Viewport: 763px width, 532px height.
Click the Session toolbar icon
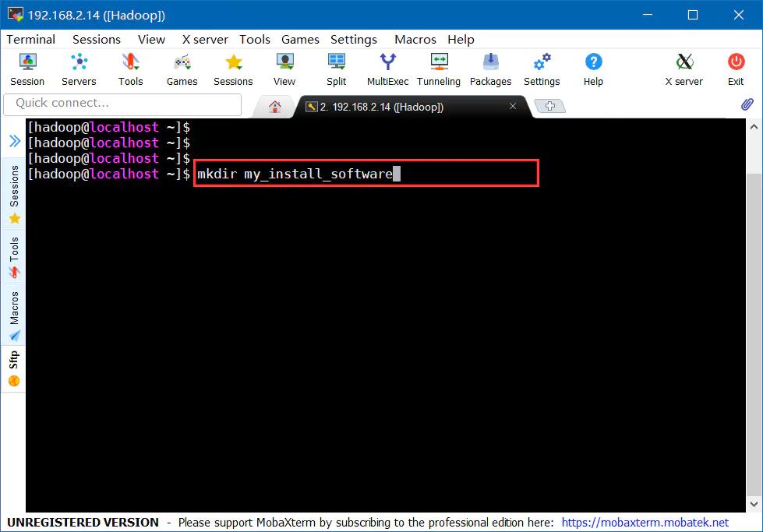tap(27, 69)
